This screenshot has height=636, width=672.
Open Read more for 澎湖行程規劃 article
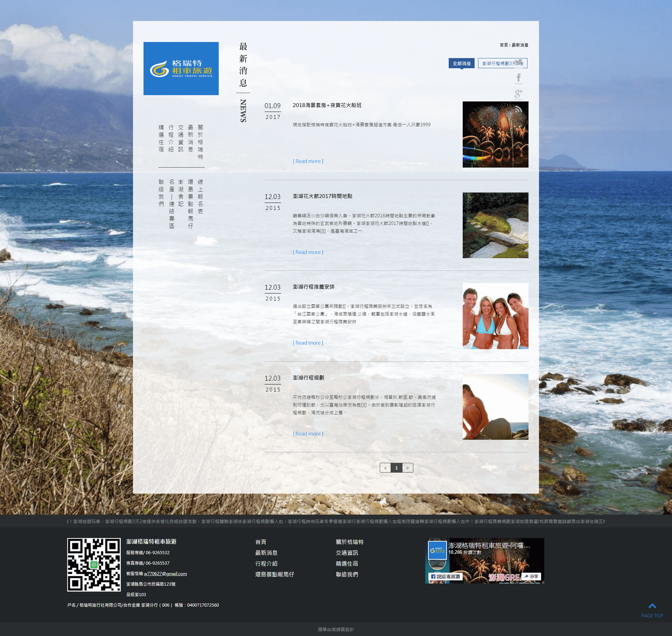coord(308,434)
